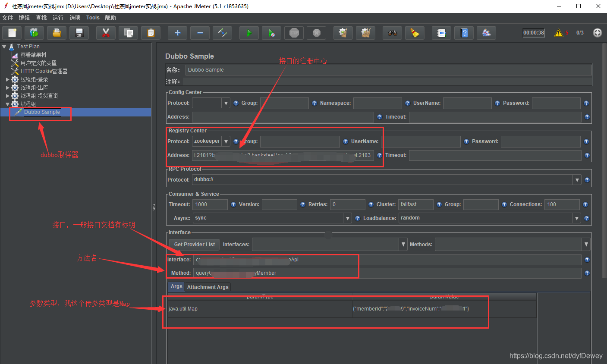The width and height of the screenshot is (607, 364).
Task: Expand the 线程组-出库 tree node
Action: (x=7, y=88)
